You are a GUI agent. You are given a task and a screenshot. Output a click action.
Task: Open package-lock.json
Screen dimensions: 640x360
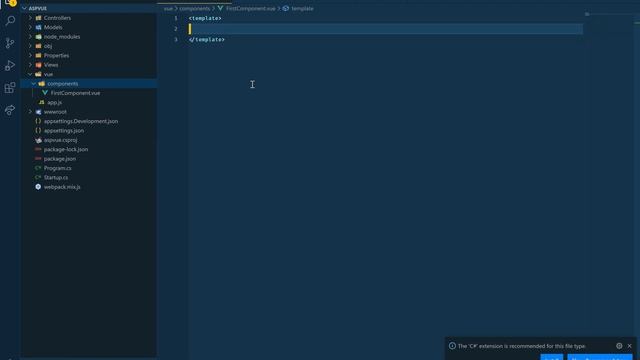click(66, 149)
